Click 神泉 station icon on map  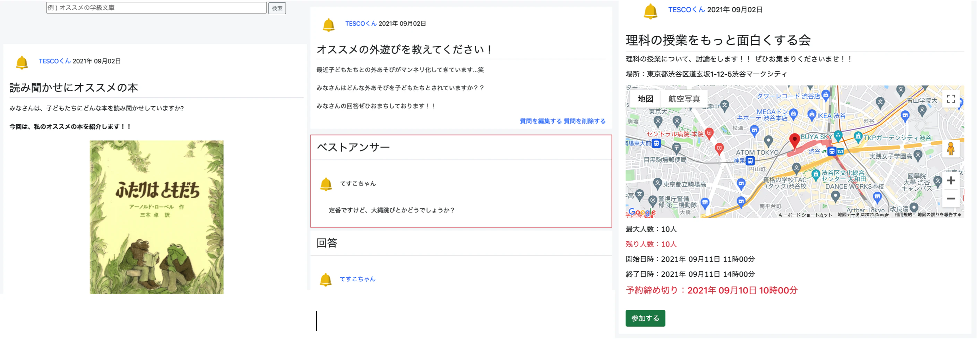tap(750, 161)
